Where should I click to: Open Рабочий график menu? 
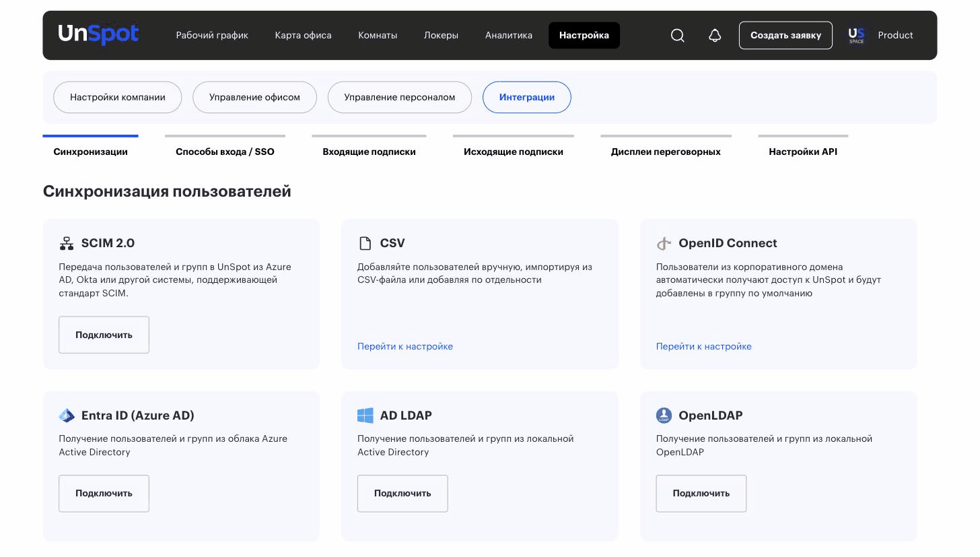click(x=212, y=35)
